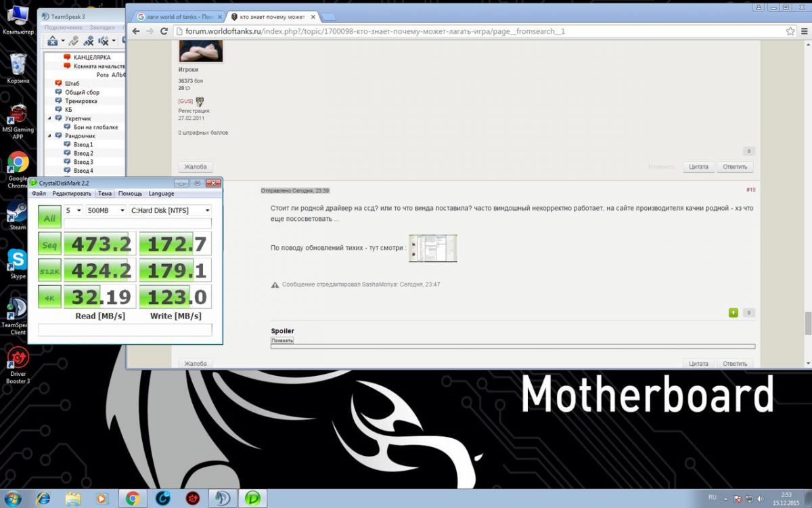Close the 'лаги world of tanks' tab
The image size is (812, 508).
click(219, 16)
